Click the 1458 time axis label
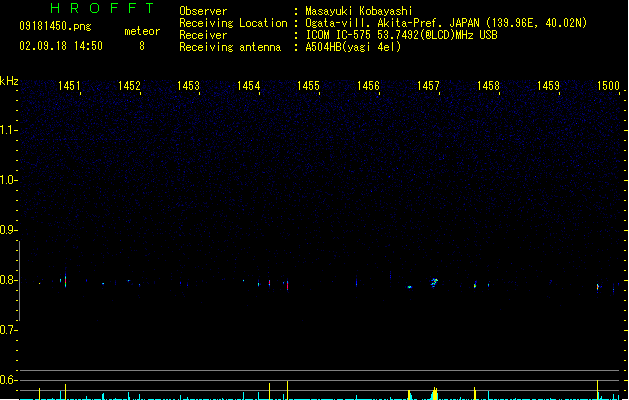Image resolution: width=629 pixels, height=400 pixels. pos(488,86)
